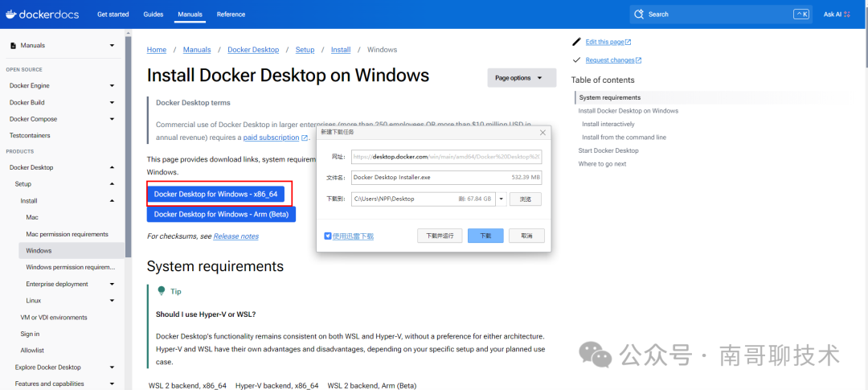Collapse the Docker Desktop sidebar section
This screenshot has width=868, height=390.
click(113, 167)
